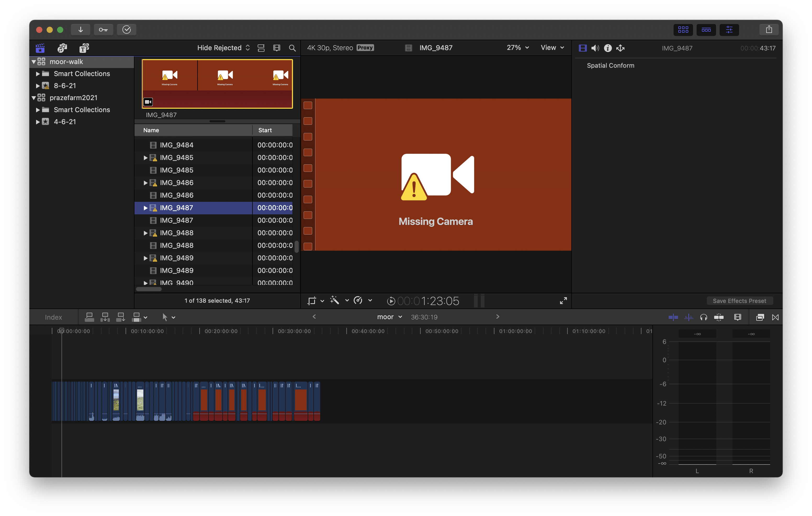812x516 pixels.
Task: Show the Transitions browser
Action: point(775,317)
